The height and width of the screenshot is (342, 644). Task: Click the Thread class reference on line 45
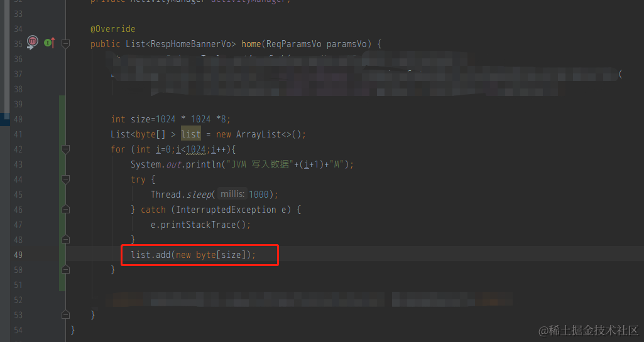pyautogui.click(x=165, y=195)
